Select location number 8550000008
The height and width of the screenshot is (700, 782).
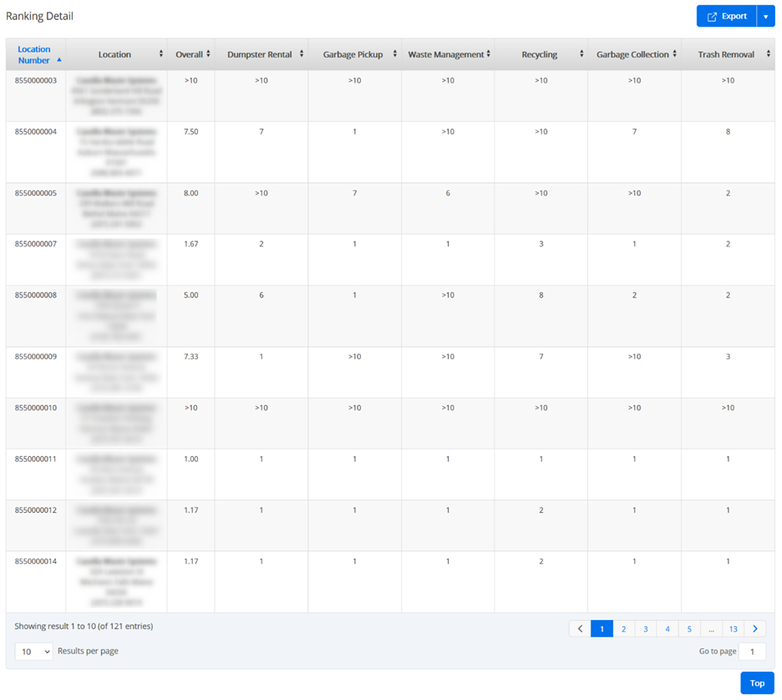tap(35, 295)
